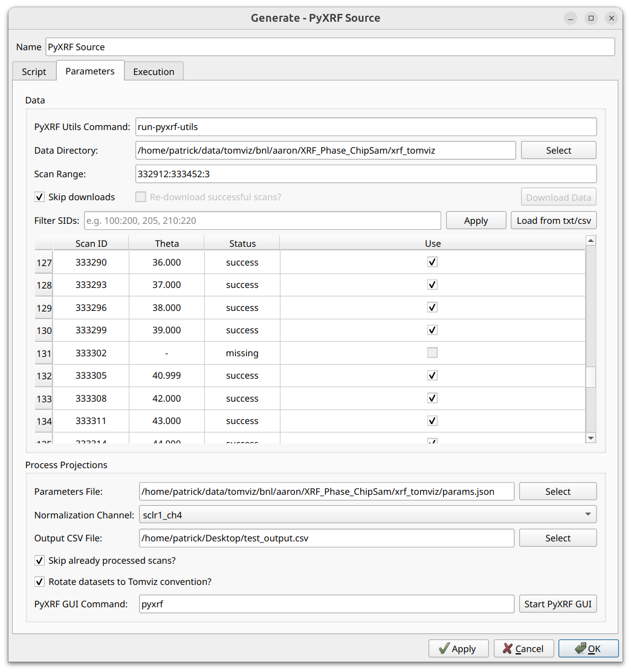Sort table by Theta header
The height and width of the screenshot is (672, 631).
point(167,243)
